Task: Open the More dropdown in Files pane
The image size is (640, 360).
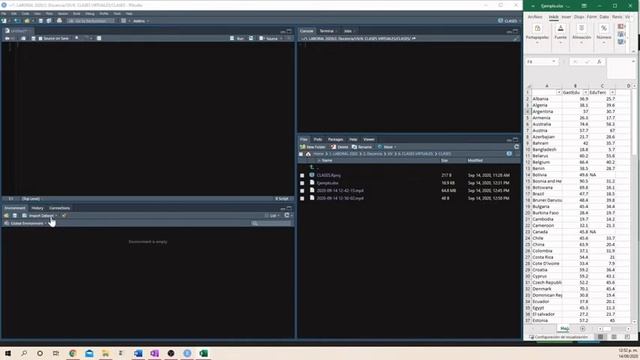Action: [387, 147]
